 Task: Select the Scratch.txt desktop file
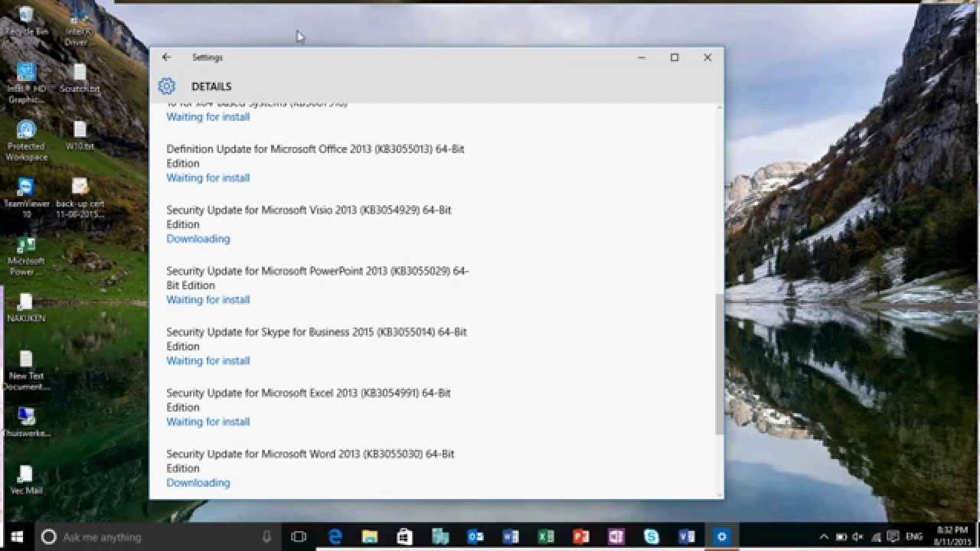tap(80, 78)
